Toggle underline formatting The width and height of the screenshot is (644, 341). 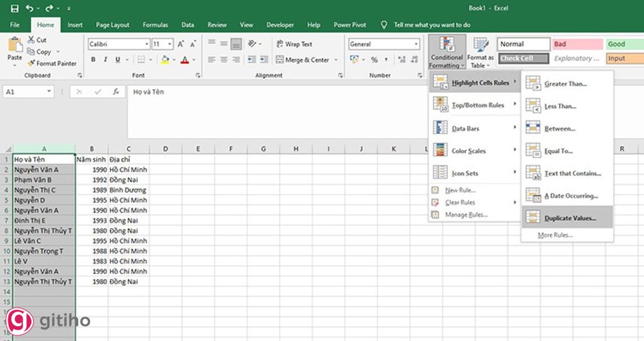point(117,59)
